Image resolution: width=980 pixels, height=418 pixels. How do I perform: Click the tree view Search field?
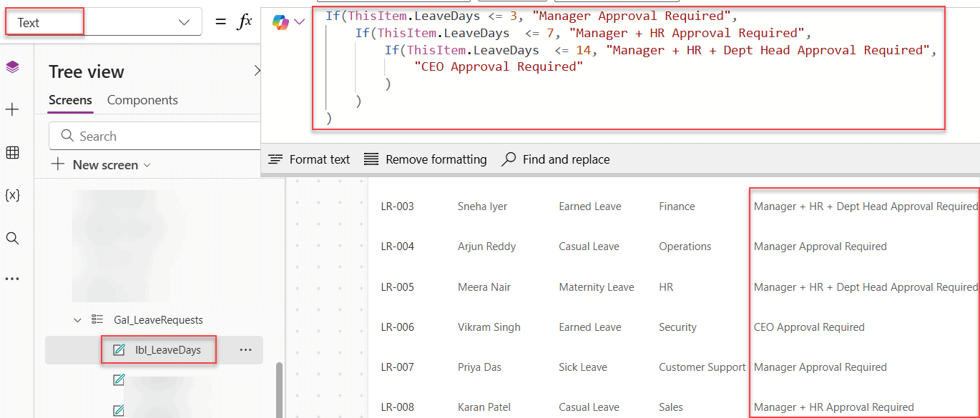coord(155,136)
